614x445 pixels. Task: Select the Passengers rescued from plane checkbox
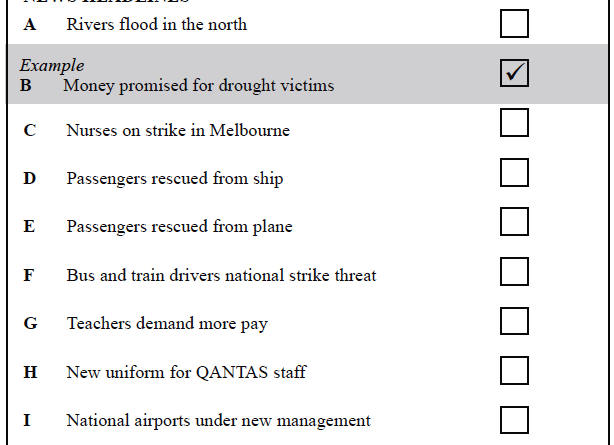click(x=514, y=221)
